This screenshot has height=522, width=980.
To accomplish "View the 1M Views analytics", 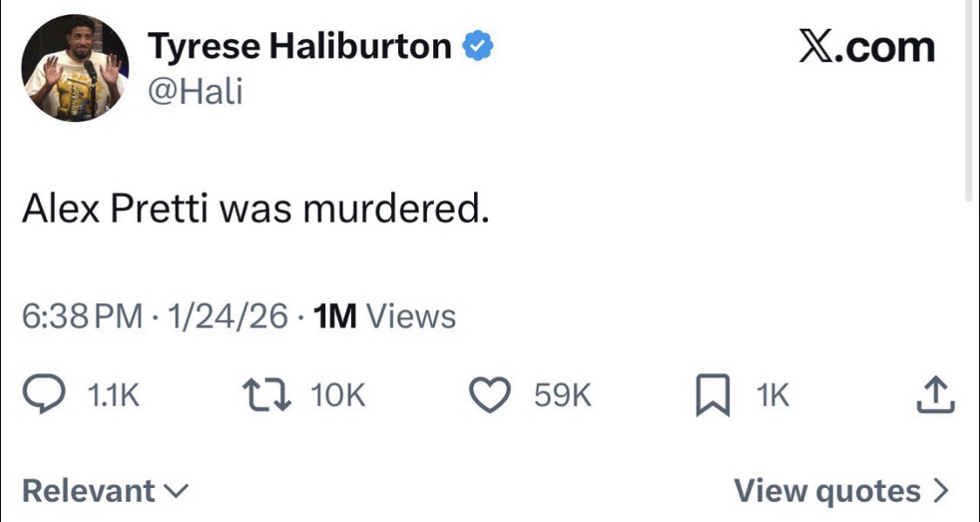I will 383,316.
